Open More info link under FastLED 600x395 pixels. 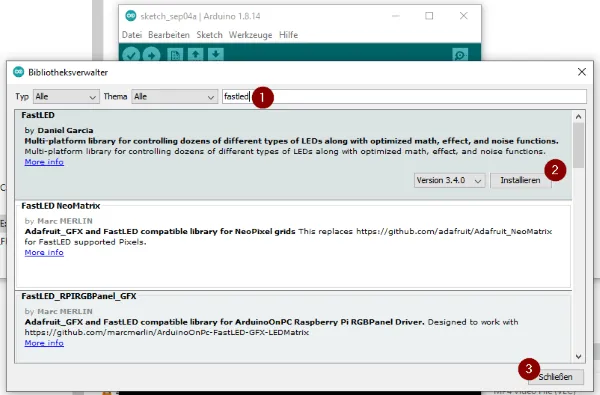click(44, 162)
